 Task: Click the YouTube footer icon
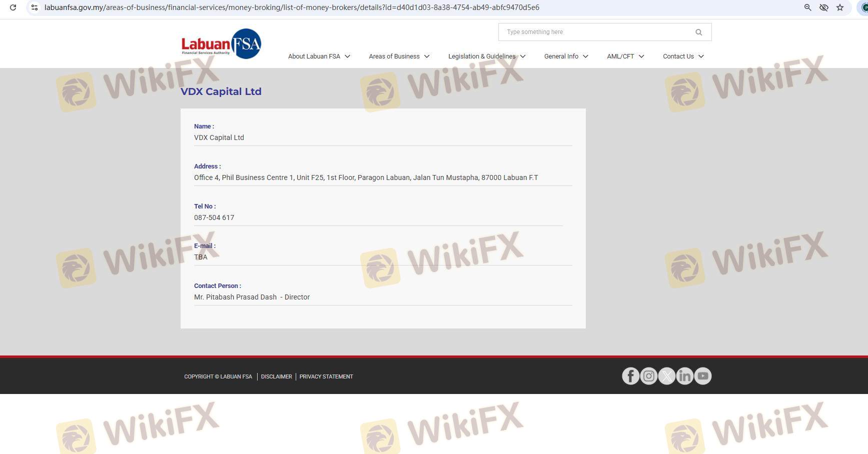[x=702, y=376]
